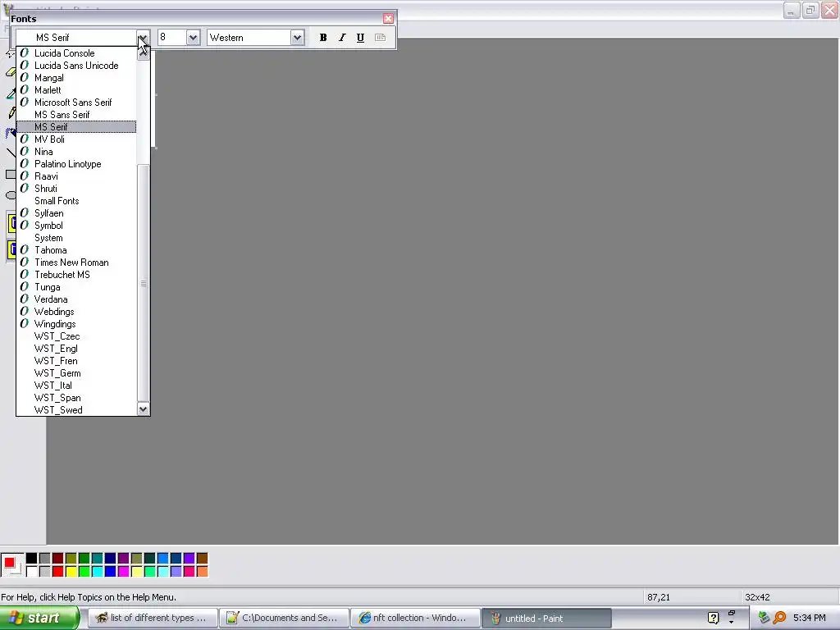This screenshot has width=840, height=630.
Task: Pick the black color swatch
Action: click(32, 559)
